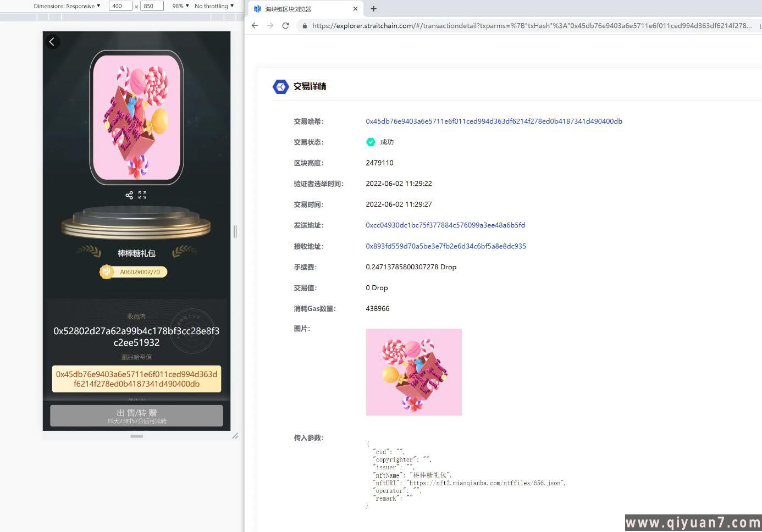Click the candy gift box transaction image
This screenshot has height=532, width=762.
pyautogui.click(x=413, y=372)
